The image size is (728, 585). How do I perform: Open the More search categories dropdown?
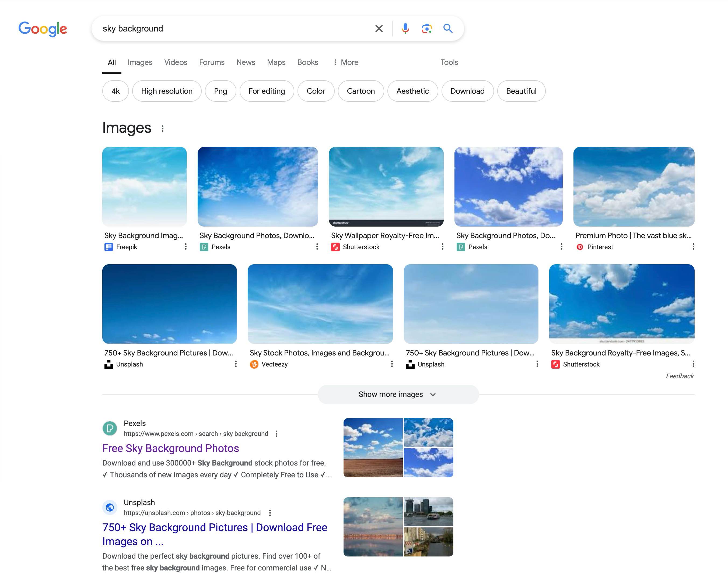pos(346,62)
